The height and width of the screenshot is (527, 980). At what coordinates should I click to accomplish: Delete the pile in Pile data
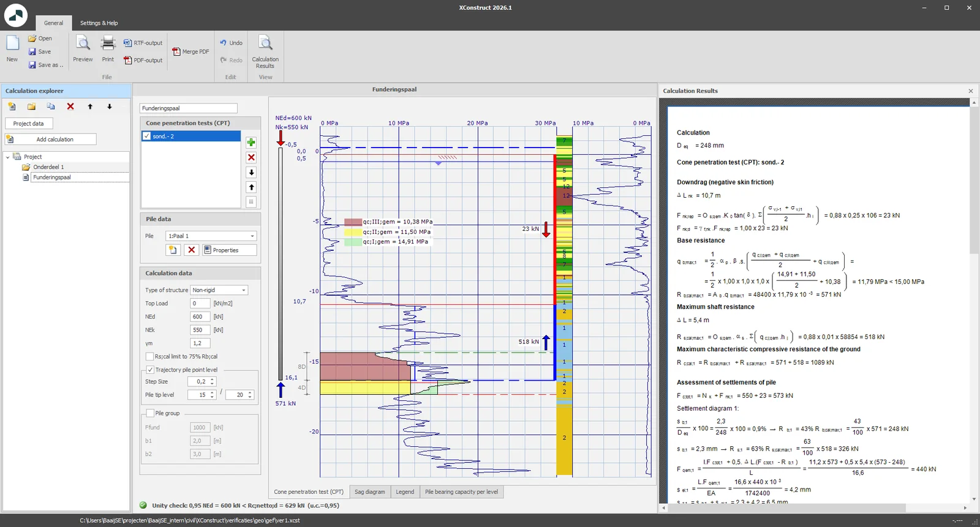[x=192, y=250]
